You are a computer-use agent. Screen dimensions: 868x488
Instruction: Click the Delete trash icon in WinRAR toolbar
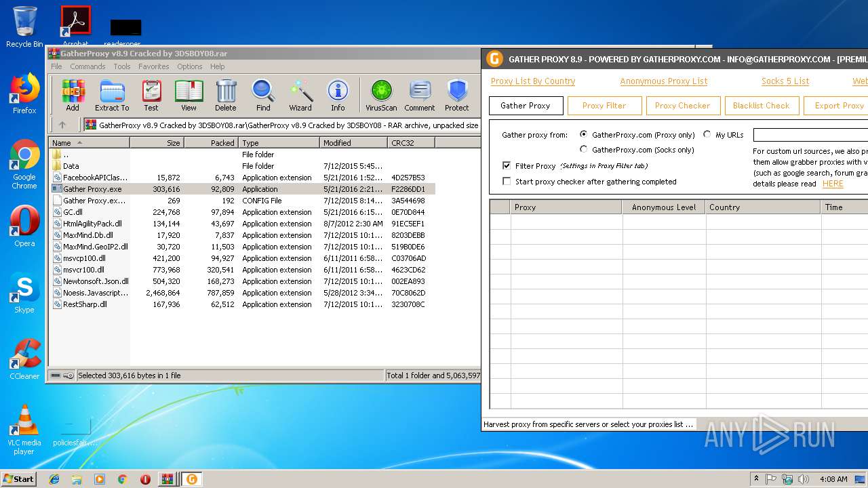pyautogui.click(x=226, y=96)
